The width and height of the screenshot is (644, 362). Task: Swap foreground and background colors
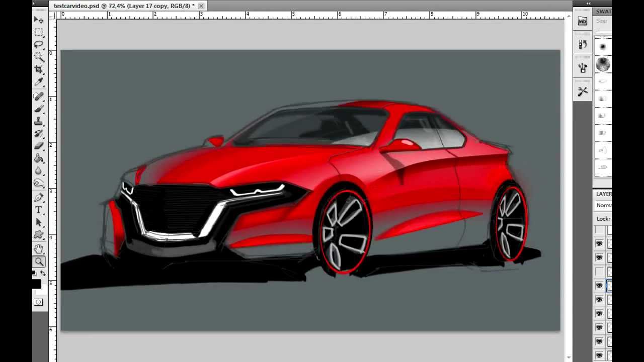(x=43, y=274)
